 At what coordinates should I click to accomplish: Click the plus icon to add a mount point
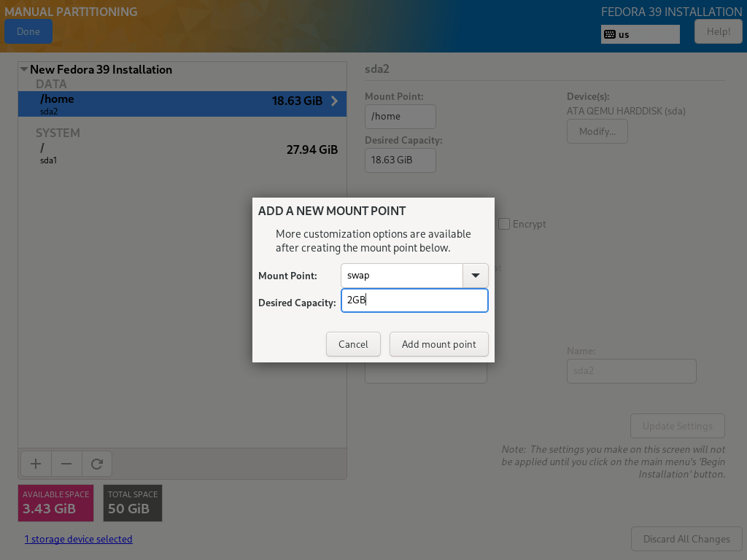click(x=36, y=464)
